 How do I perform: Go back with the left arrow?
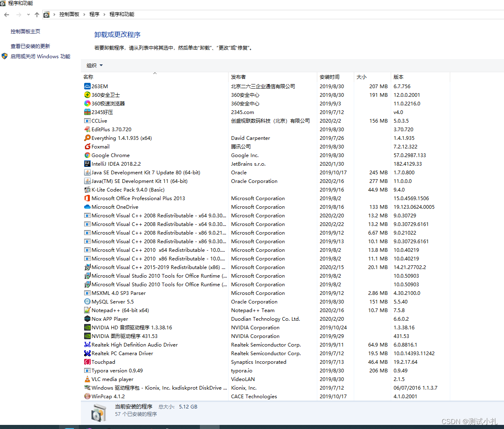[7, 14]
